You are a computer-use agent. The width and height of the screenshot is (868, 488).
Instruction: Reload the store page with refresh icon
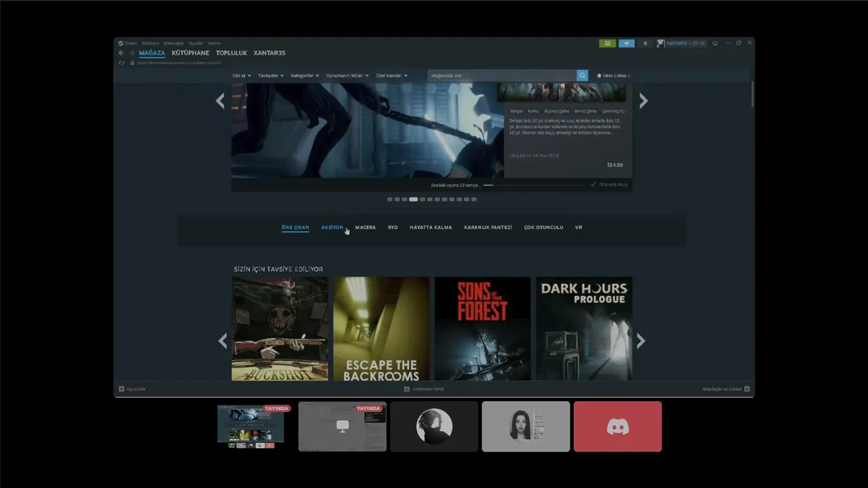121,62
